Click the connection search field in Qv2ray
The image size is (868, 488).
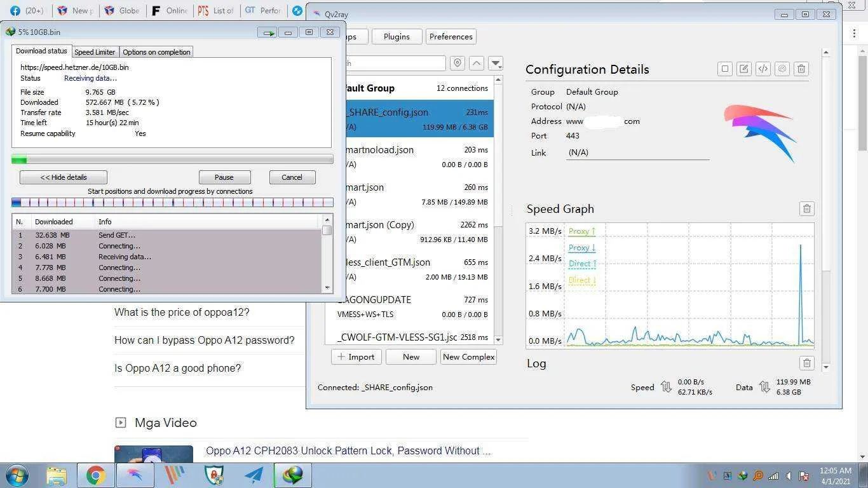[x=394, y=63]
